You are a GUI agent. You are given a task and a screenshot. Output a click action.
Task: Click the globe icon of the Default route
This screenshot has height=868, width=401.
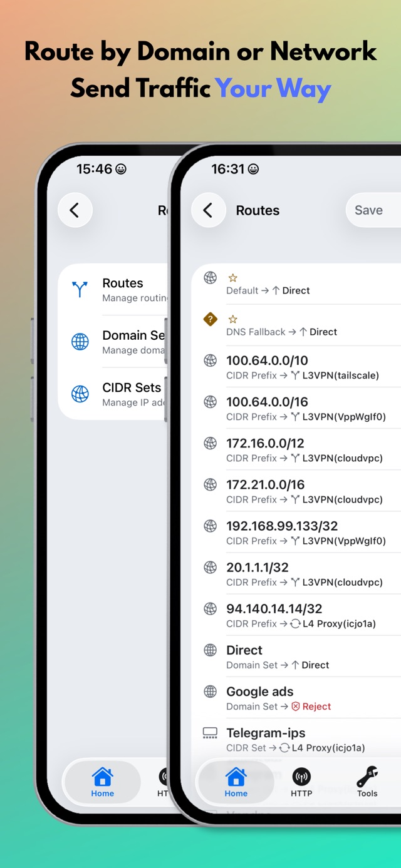(x=211, y=278)
